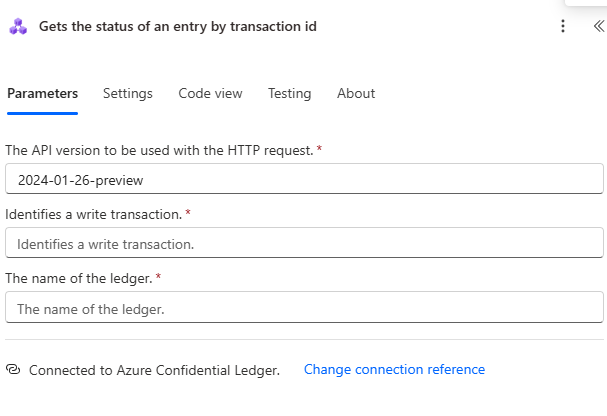The width and height of the screenshot is (607, 416).
Task: Click the 'Connected to Azure Confidential Ledger.' text
Action: [154, 370]
